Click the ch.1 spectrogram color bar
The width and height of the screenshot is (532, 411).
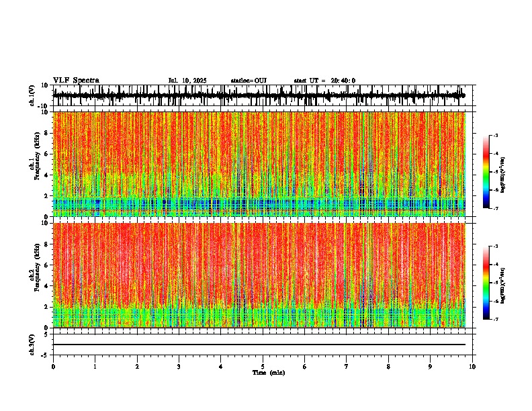pyautogui.click(x=486, y=172)
